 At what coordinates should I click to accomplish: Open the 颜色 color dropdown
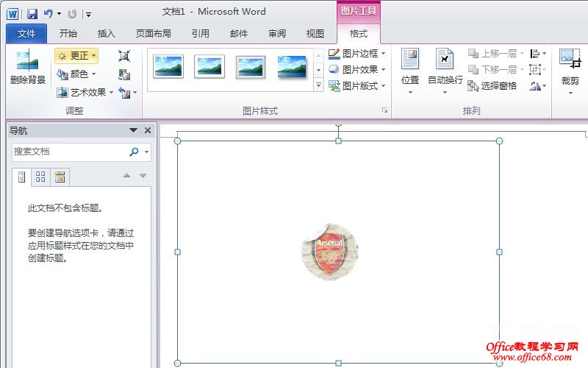(x=76, y=74)
